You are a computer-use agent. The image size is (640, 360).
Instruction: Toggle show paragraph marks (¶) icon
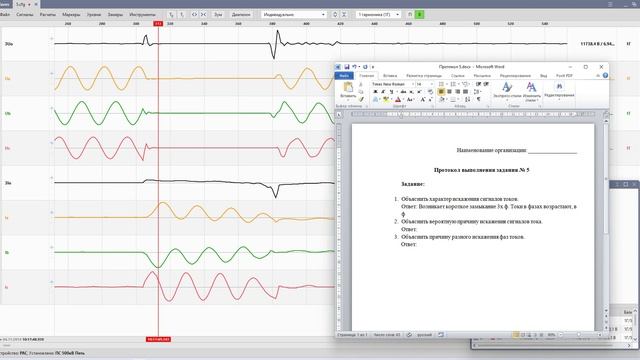click(x=478, y=99)
